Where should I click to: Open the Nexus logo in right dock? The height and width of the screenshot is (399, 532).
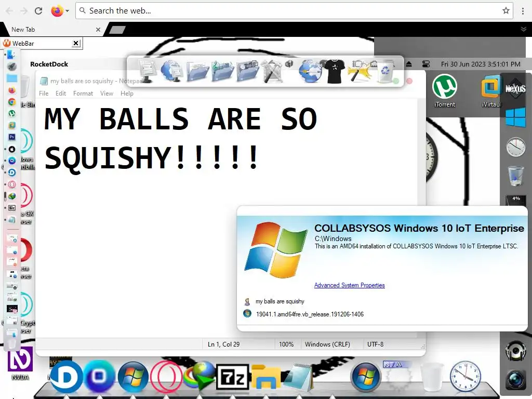coord(515,88)
